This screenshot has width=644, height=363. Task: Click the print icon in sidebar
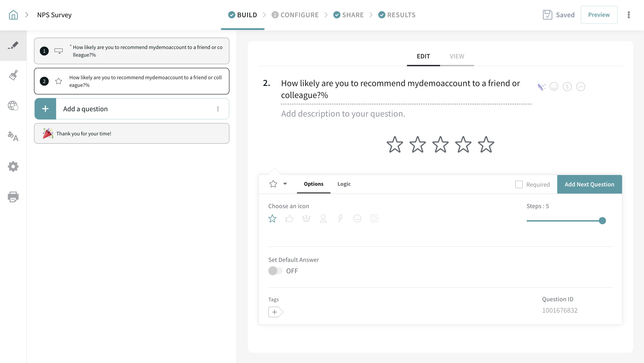coord(13,197)
